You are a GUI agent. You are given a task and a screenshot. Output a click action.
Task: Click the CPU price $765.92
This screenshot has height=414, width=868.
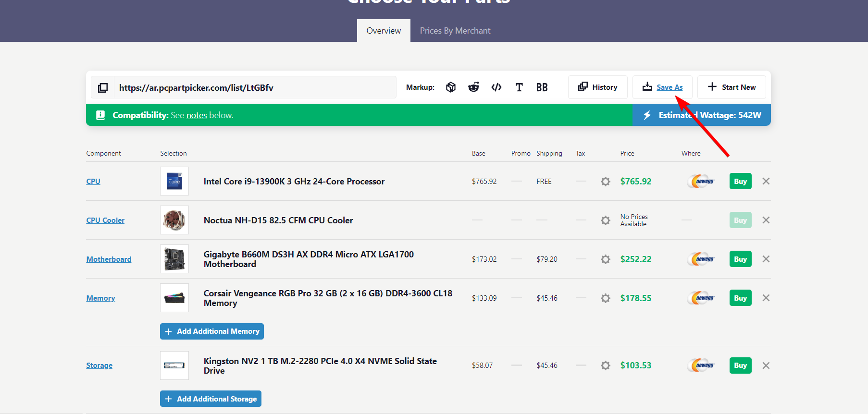[636, 182]
